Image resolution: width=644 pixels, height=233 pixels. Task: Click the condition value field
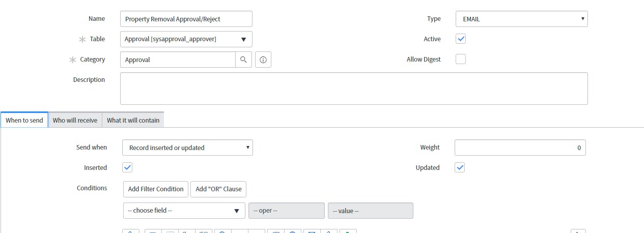pos(371,211)
